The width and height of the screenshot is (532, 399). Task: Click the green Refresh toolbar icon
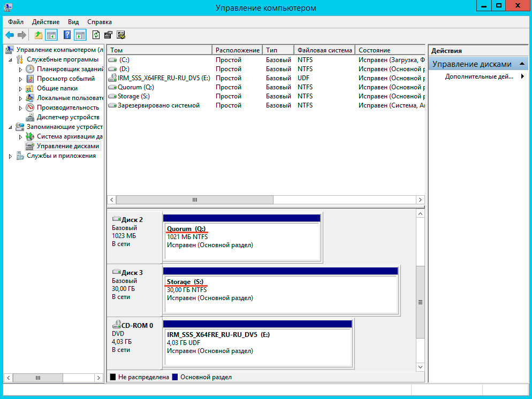click(96, 35)
